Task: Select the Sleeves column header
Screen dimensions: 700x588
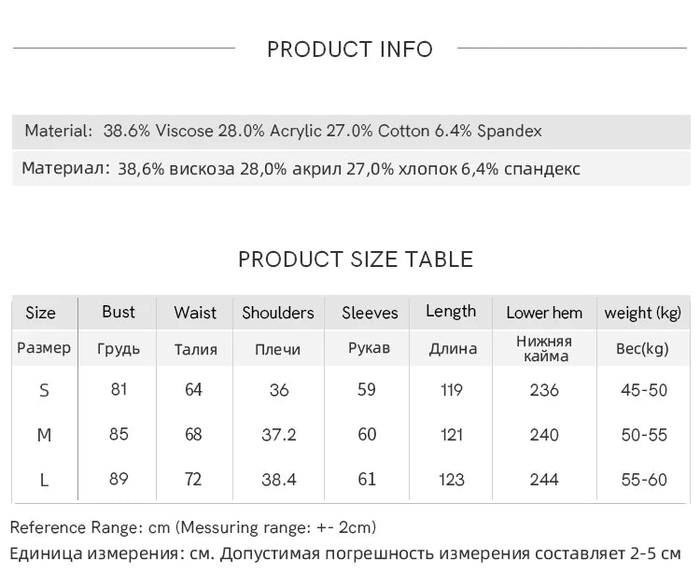Action: click(370, 313)
